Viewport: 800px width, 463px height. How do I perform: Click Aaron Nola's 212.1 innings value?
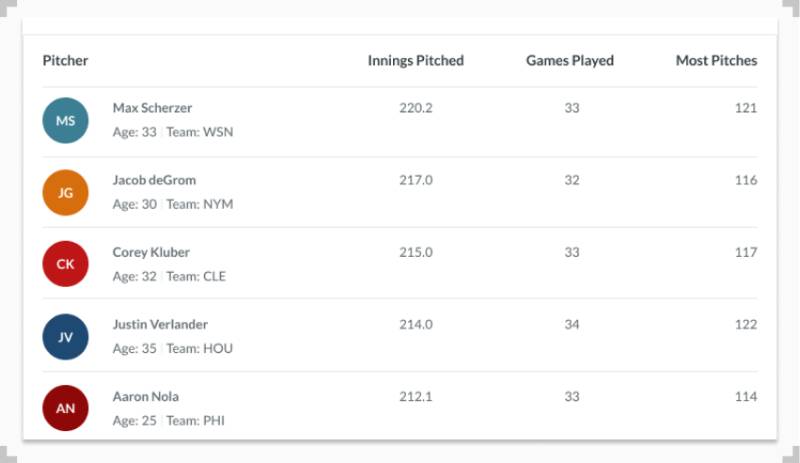tap(415, 396)
